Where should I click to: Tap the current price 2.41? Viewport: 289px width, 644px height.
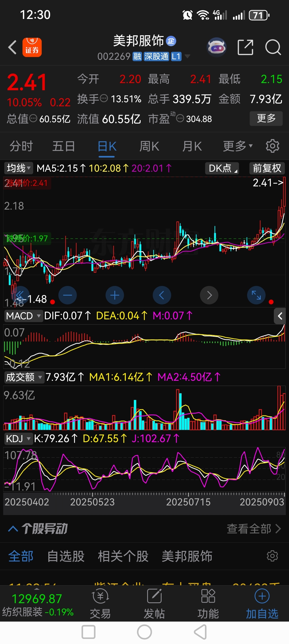(27, 82)
